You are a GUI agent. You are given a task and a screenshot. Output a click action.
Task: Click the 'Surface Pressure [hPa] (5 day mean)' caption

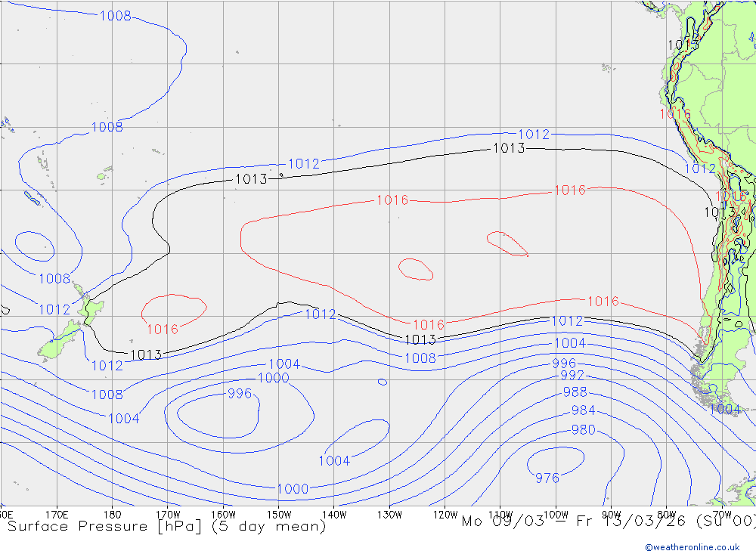(x=167, y=526)
